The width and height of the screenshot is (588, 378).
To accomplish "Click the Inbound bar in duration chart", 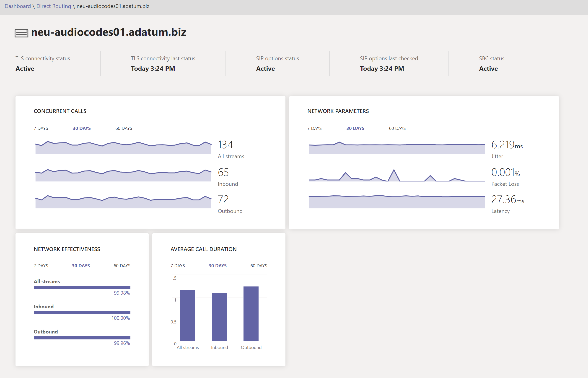I will click(219, 317).
